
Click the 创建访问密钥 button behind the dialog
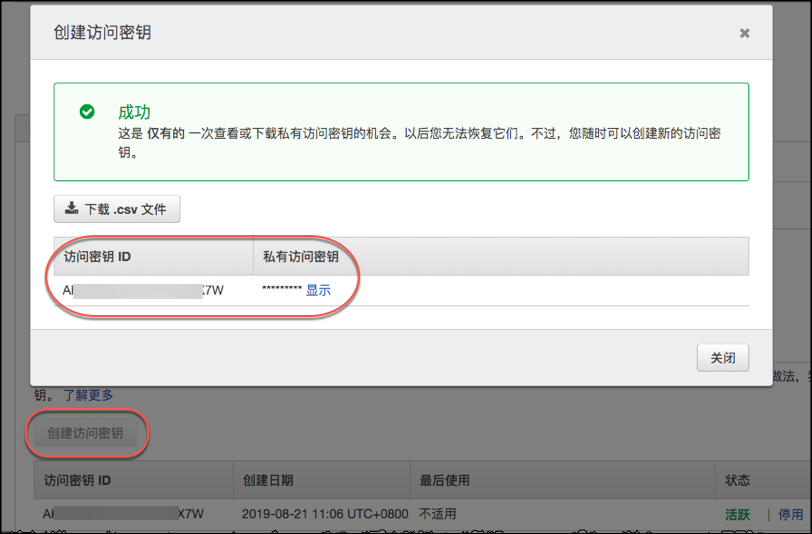[85, 433]
